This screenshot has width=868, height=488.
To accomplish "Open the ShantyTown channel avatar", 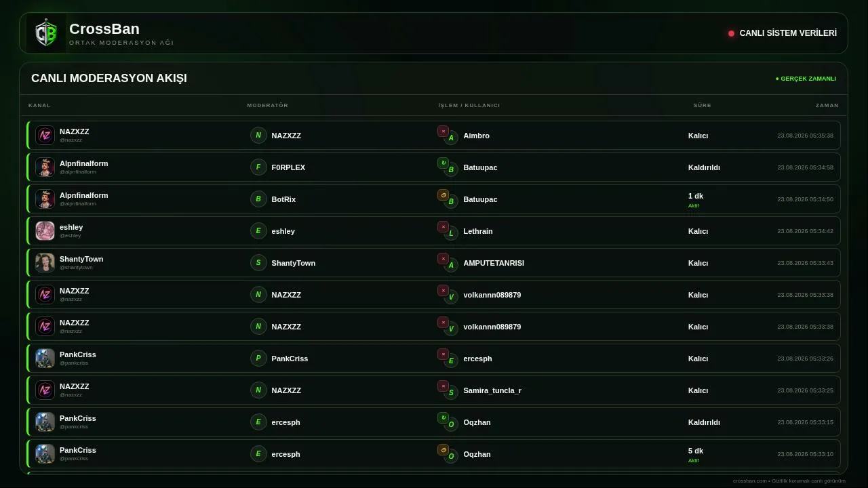I will [45, 263].
